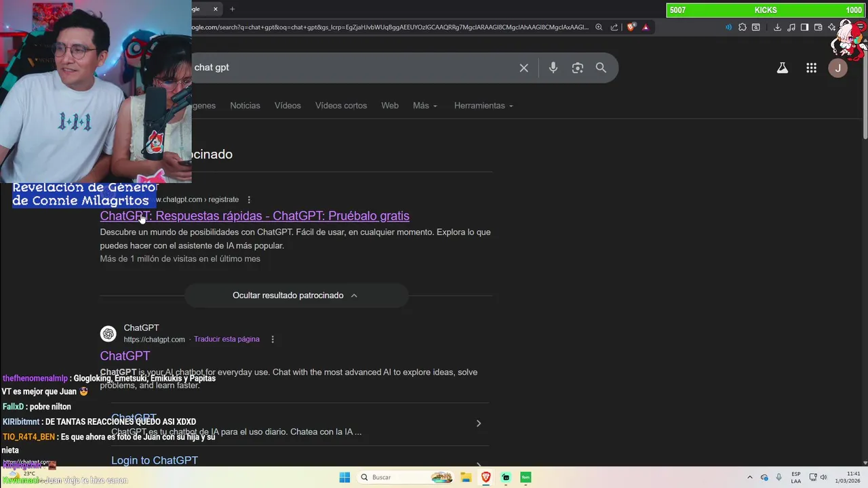Expand the ChatGPT sitelink chevron
Viewport: 868px width, 488px height.
point(479,424)
